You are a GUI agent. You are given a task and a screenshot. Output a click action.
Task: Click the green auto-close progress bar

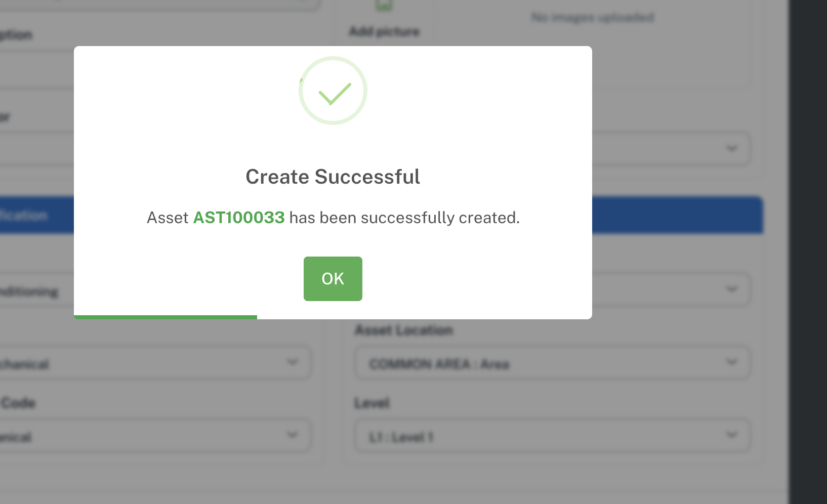(x=166, y=317)
